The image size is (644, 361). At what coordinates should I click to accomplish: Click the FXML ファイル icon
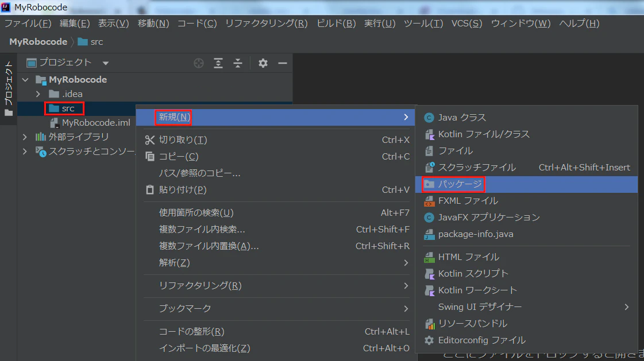click(429, 201)
